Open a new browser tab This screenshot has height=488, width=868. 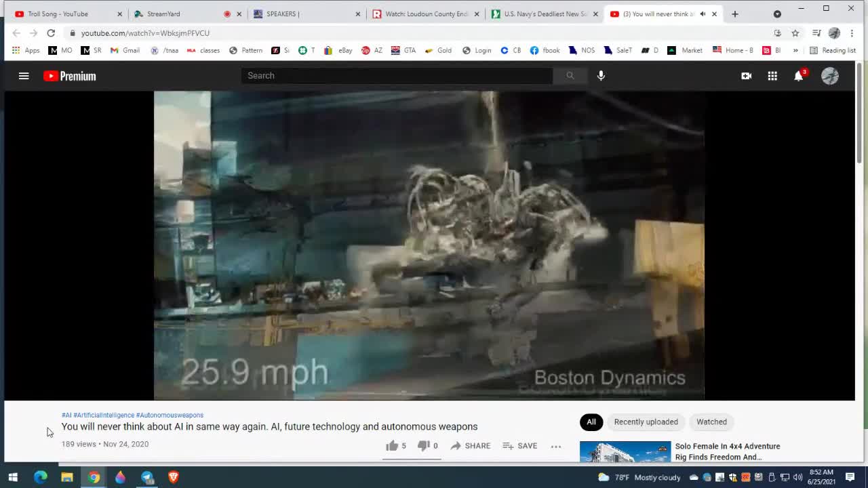[x=735, y=14]
